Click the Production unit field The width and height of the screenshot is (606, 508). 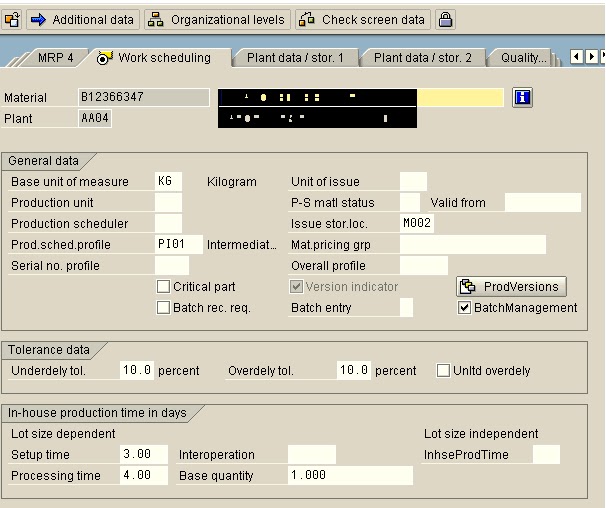[168, 202]
